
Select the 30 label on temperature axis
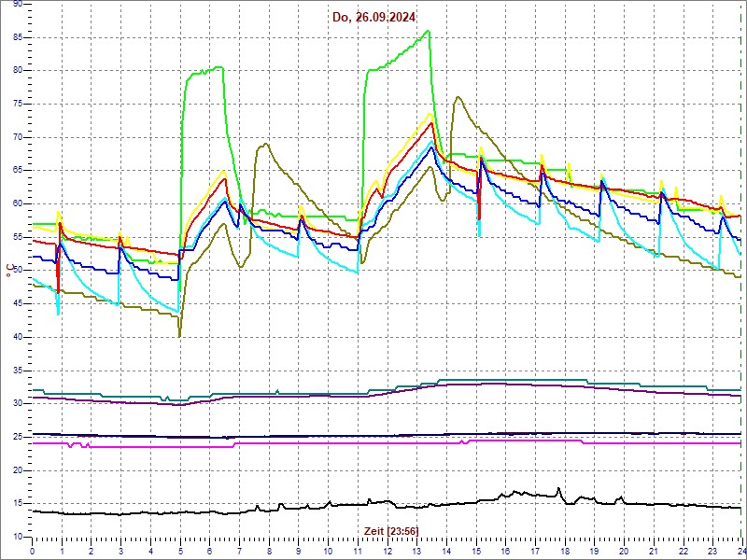(18, 404)
